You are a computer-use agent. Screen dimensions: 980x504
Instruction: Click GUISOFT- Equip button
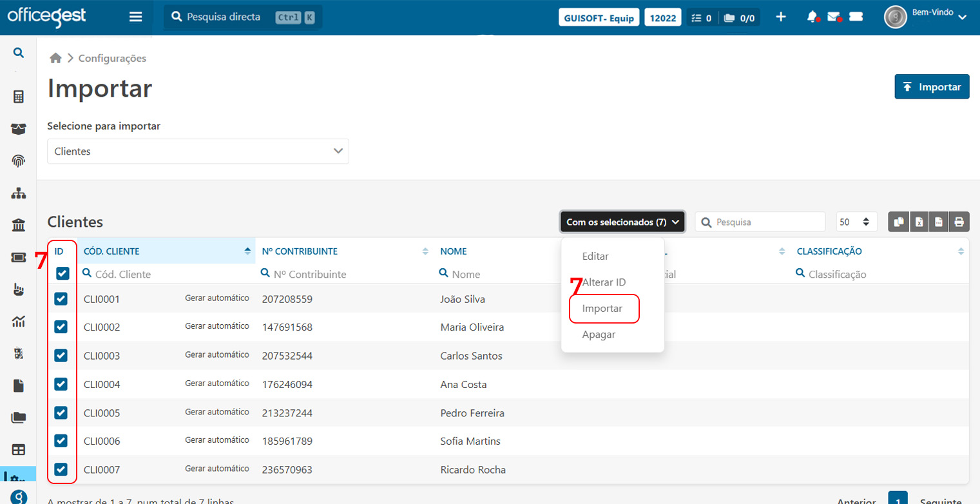pos(598,18)
